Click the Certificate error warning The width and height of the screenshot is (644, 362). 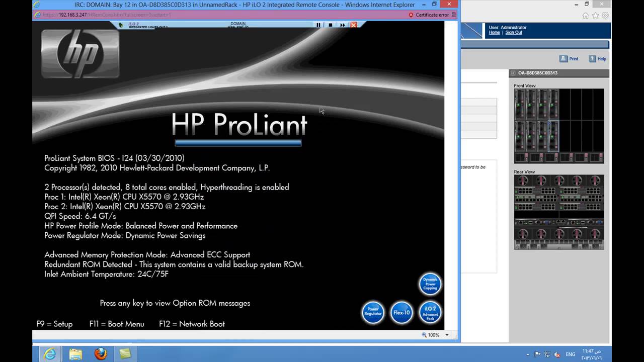429,15
